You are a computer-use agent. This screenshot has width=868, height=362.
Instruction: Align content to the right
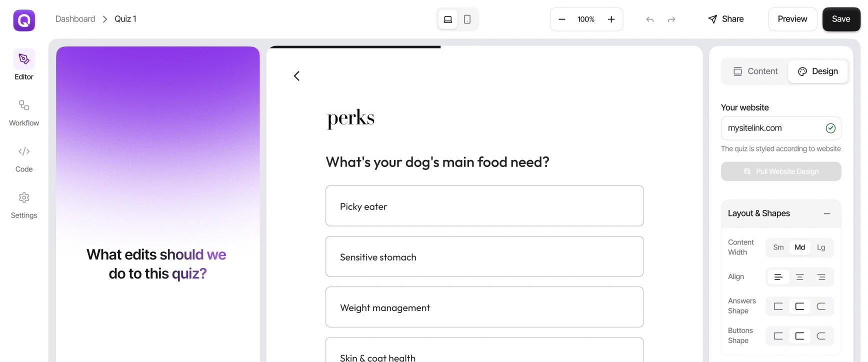pyautogui.click(x=821, y=277)
